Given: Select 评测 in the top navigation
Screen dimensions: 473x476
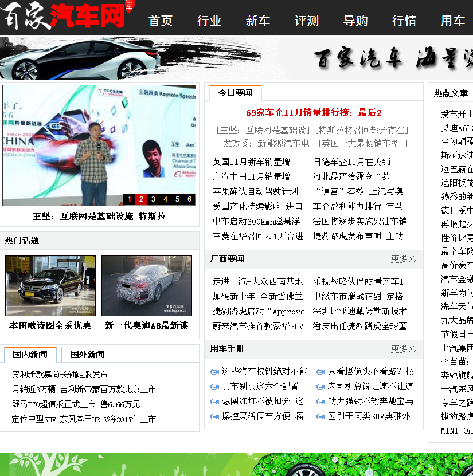Looking at the screenshot, I should click(x=307, y=21).
